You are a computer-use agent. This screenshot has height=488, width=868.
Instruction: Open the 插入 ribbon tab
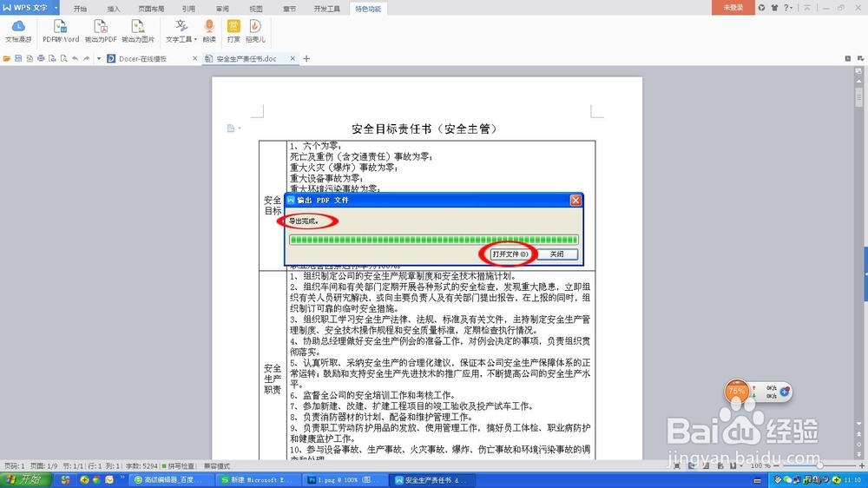(x=114, y=9)
